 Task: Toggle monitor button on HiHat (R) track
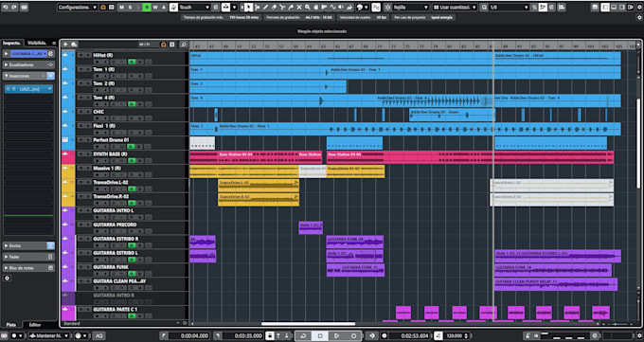tap(132, 62)
